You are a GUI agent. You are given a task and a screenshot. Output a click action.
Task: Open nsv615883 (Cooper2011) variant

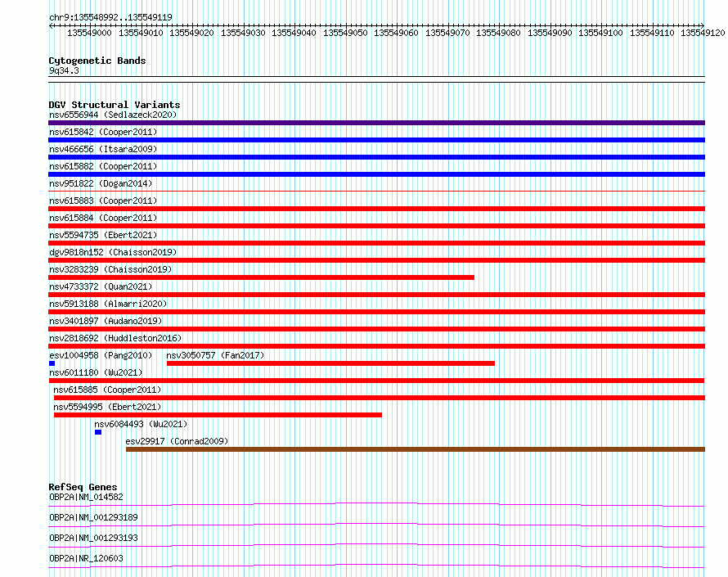[103, 201]
